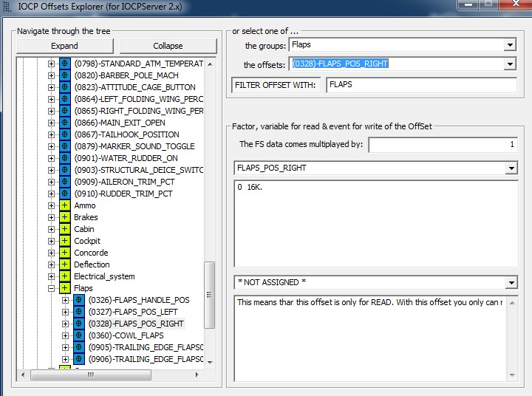Click the yellow icon beside Electrical_system
The height and width of the screenshot is (396, 532).
[65, 276]
